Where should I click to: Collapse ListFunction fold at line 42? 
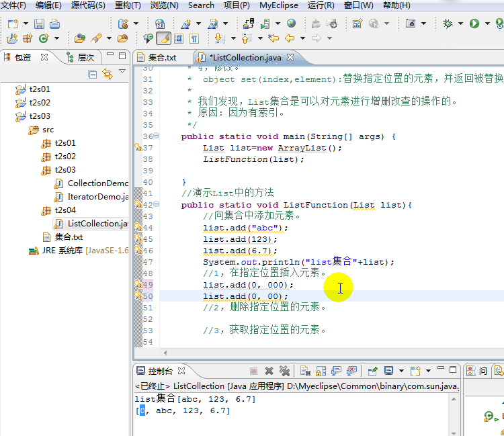156,204
